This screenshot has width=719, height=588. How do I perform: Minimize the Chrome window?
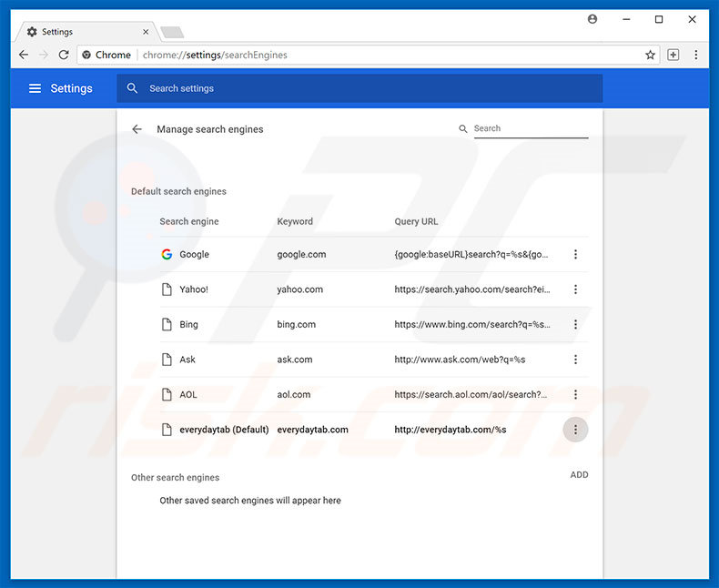tap(626, 19)
